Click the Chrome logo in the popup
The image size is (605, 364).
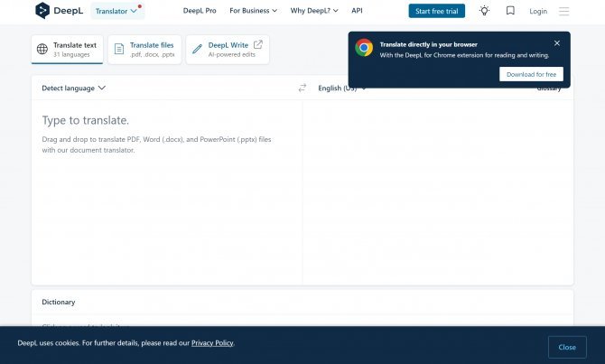364,48
